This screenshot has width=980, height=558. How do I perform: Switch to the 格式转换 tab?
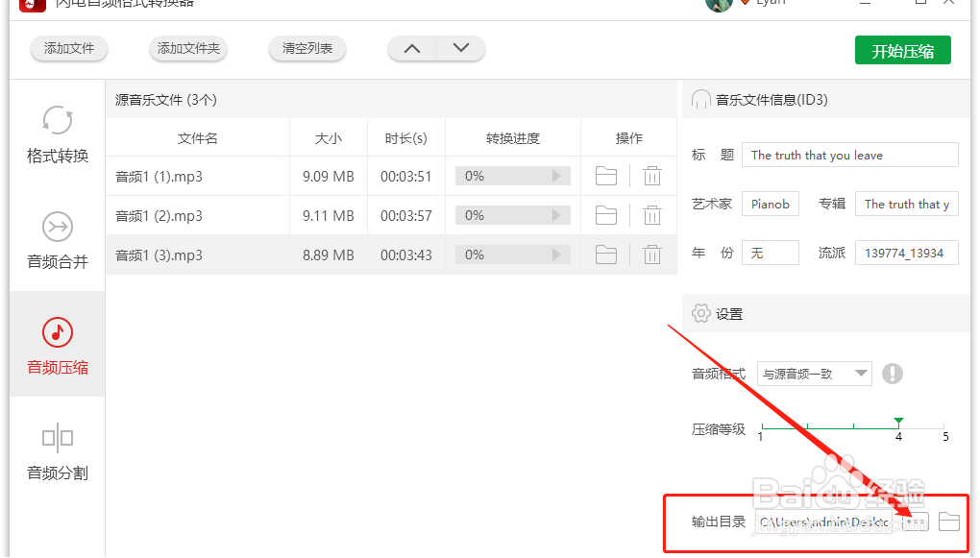point(57,134)
